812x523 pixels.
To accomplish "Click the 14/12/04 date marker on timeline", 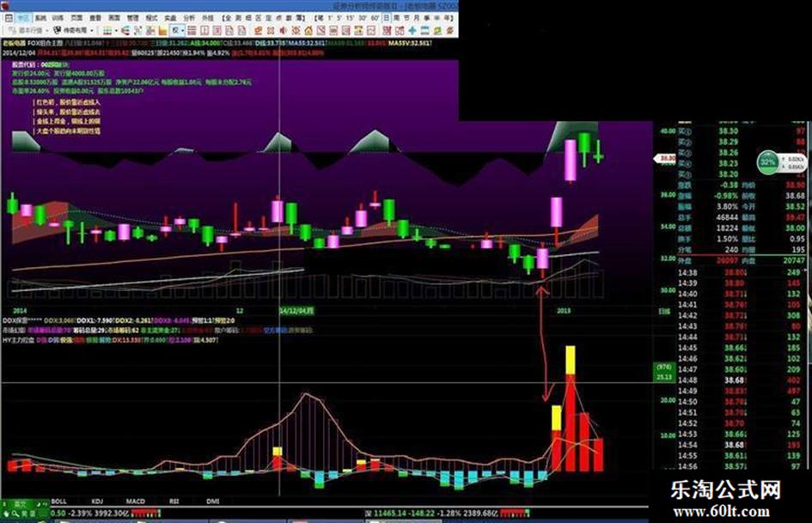I will click(x=296, y=311).
